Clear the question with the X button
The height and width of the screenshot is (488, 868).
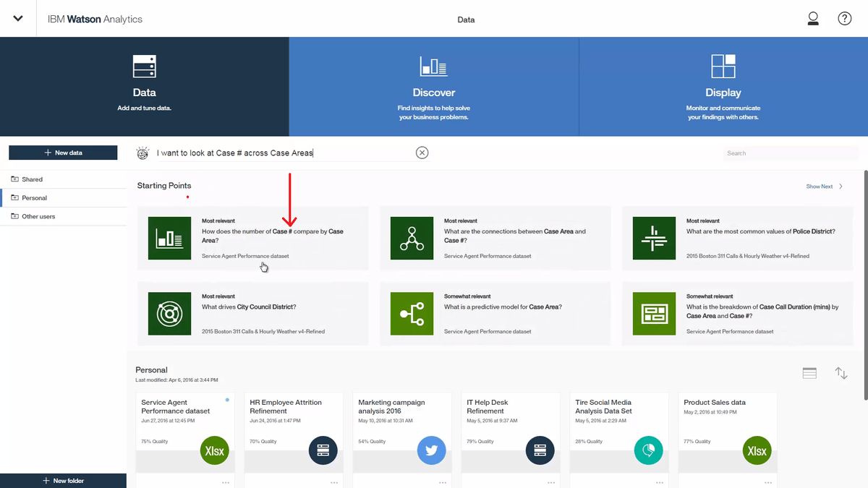(x=422, y=153)
